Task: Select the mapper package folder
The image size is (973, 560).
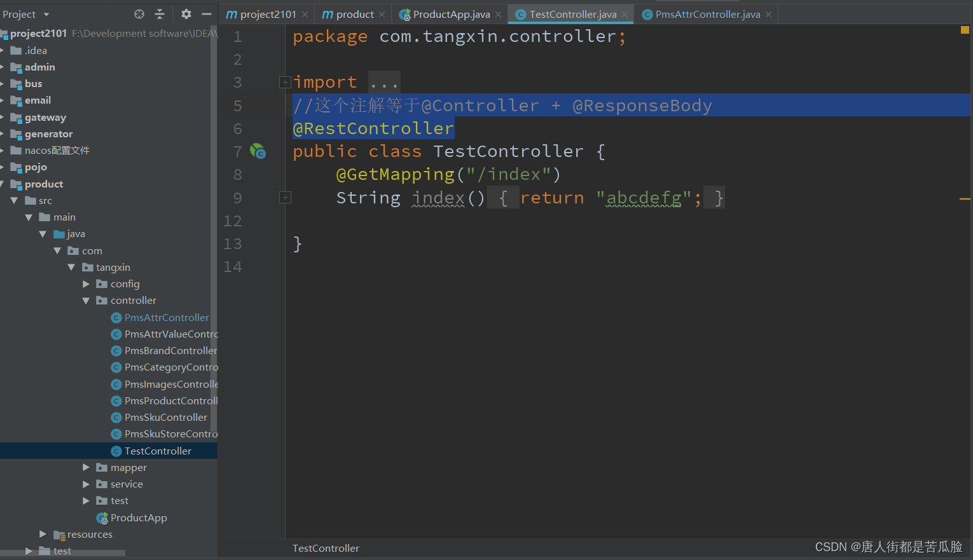Action: pyautogui.click(x=128, y=467)
